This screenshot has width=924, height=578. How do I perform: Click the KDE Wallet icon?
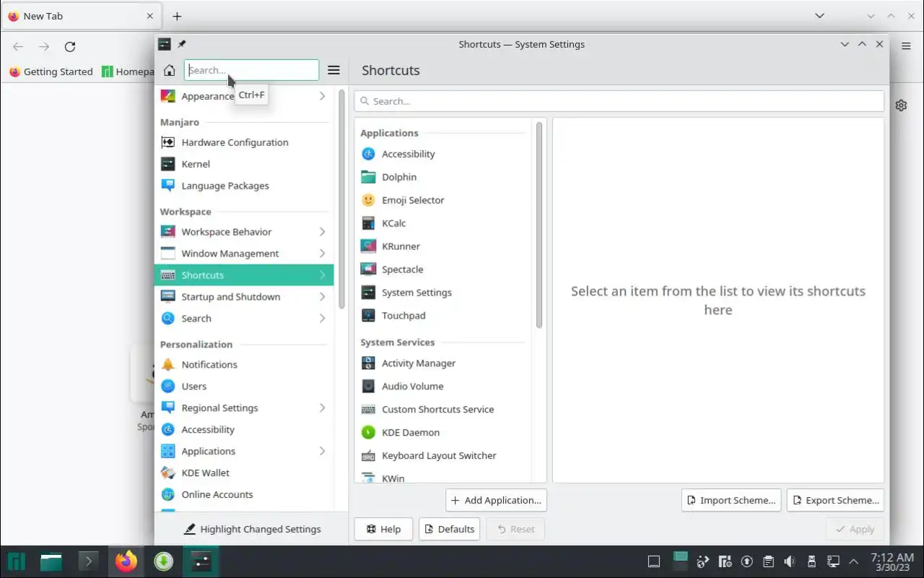tap(167, 473)
